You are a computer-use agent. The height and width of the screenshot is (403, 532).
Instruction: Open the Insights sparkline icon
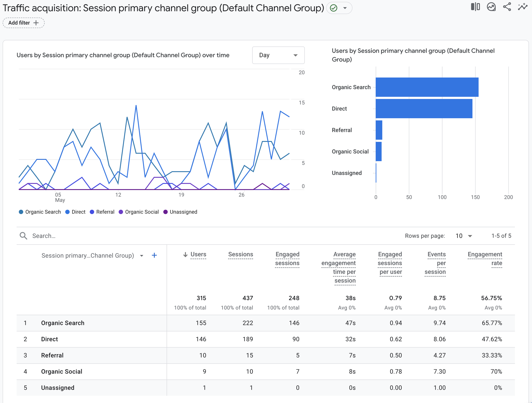click(523, 7)
